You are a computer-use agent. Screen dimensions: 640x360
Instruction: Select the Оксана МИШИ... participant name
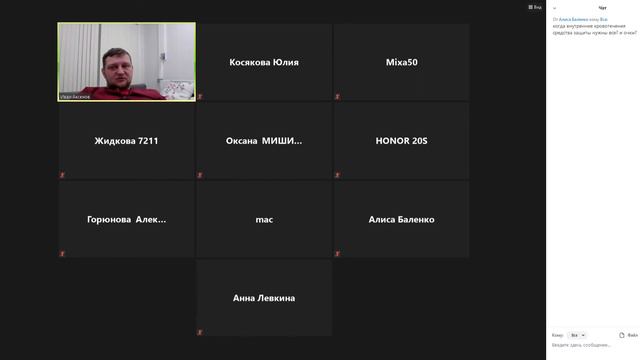click(x=264, y=141)
